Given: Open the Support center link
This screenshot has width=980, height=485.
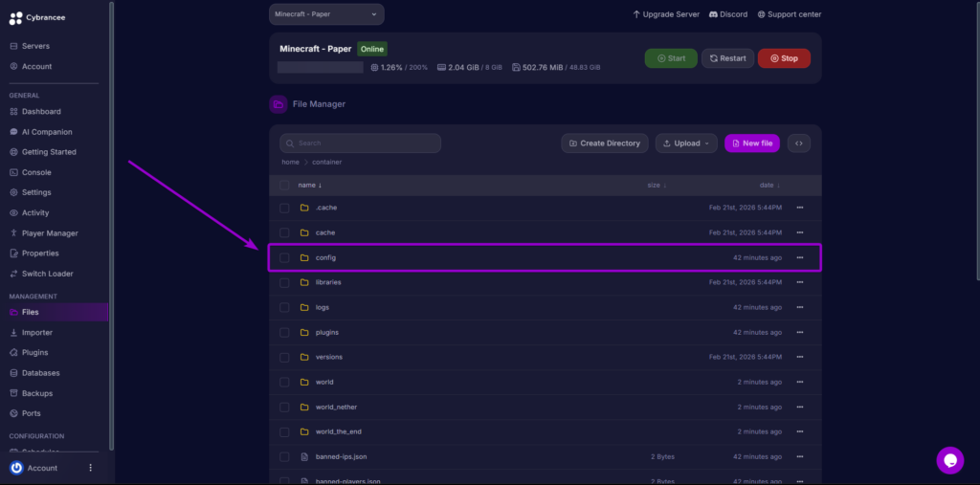Looking at the screenshot, I should tap(790, 14).
